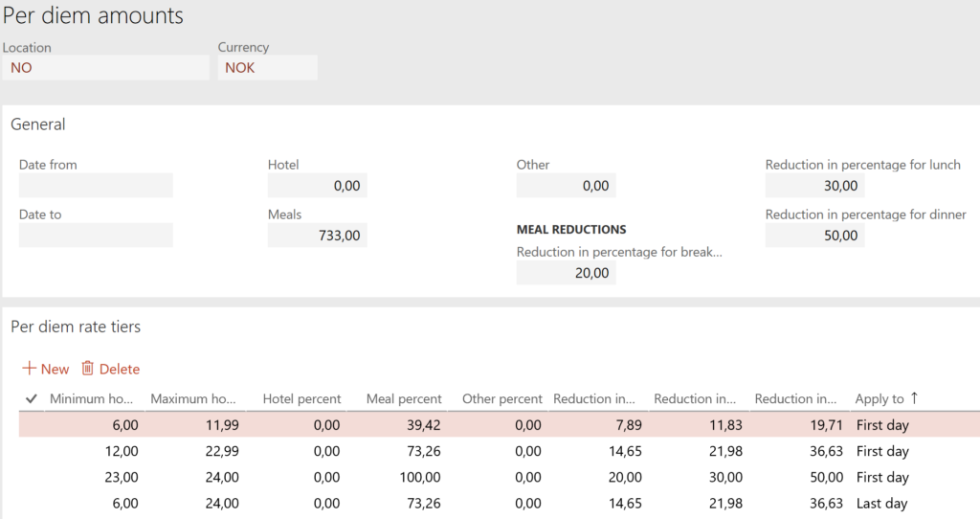
Task: Edit the Meals amount field 733,00
Action: 318,236
